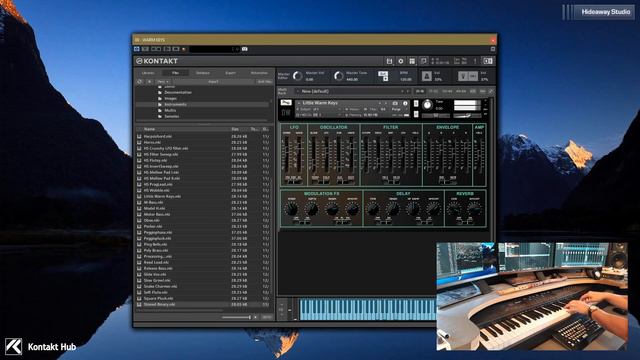Select the Multis folder

pos(170,111)
